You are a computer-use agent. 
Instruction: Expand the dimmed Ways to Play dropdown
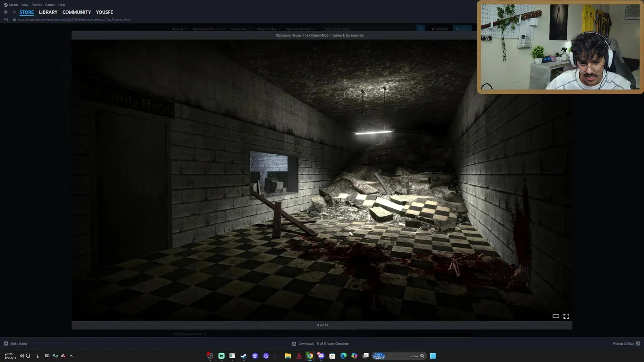point(268,29)
